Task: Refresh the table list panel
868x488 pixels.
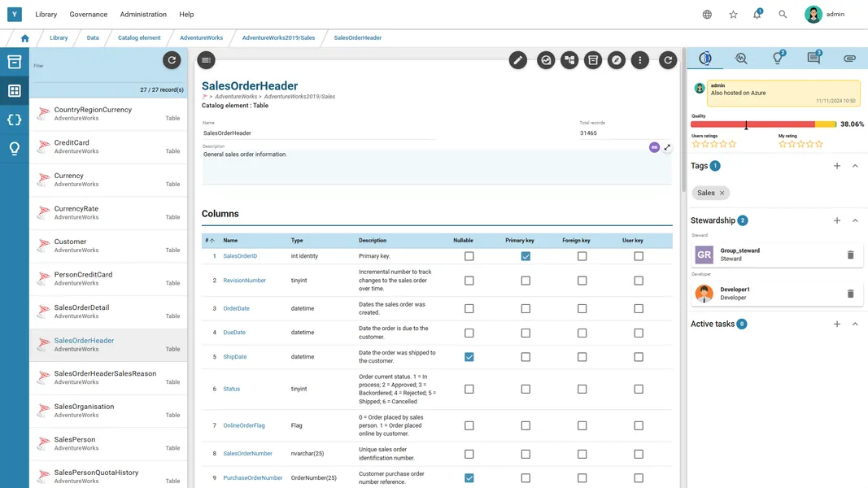Action: pos(172,59)
